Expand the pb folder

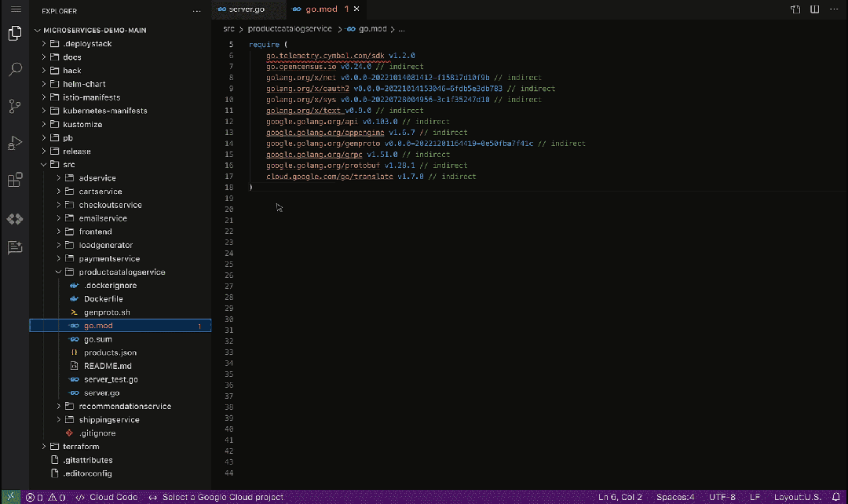point(68,138)
